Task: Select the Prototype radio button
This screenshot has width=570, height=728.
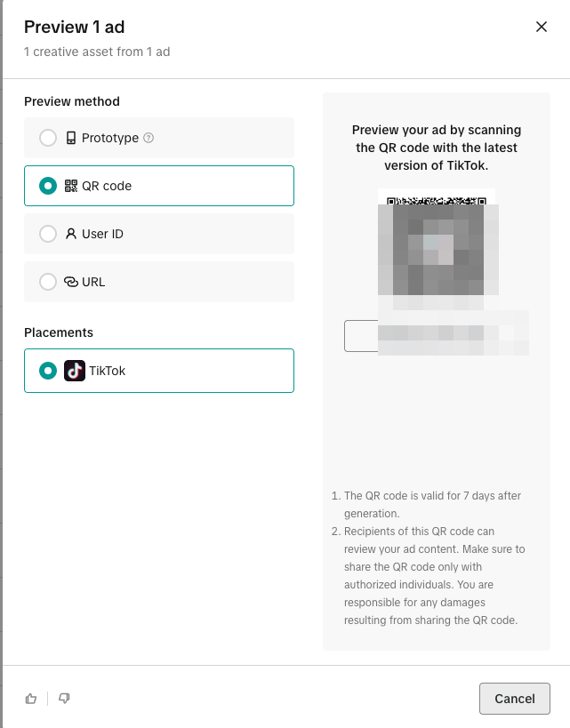Action: [x=48, y=138]
